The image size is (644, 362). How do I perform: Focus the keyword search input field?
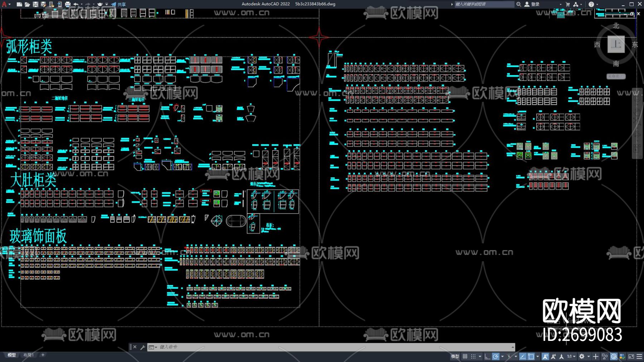coord(484,4)
